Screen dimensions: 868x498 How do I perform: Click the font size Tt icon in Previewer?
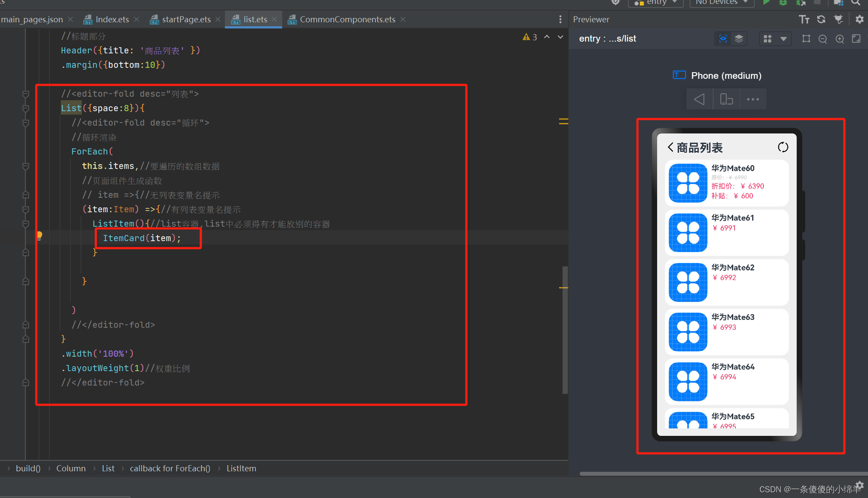coord(804,19)
